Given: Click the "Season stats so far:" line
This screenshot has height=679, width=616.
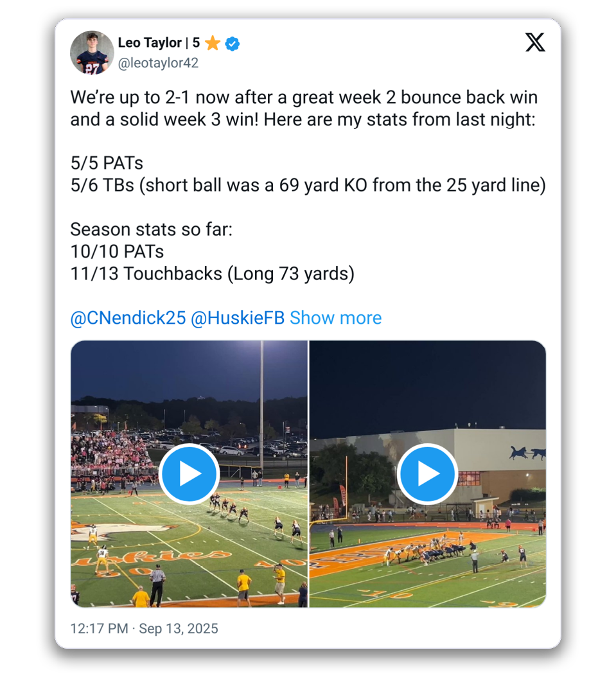Looking at the screenshot, I should [151, 229].
